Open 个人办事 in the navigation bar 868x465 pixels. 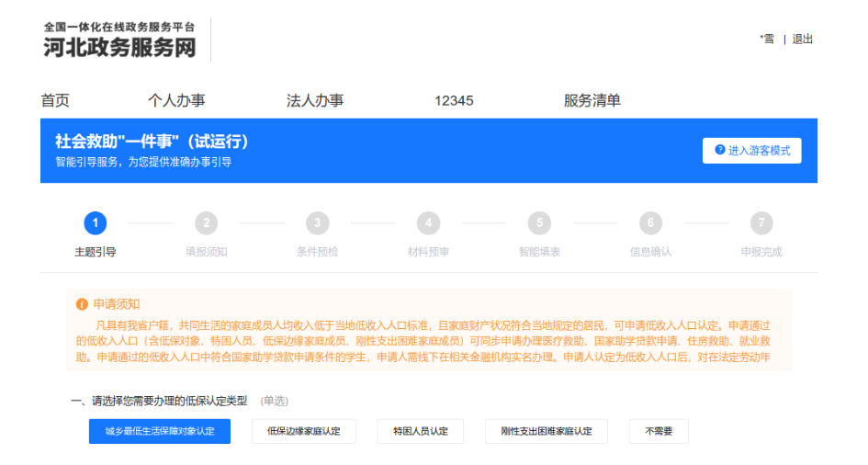[x=176, y=100]
